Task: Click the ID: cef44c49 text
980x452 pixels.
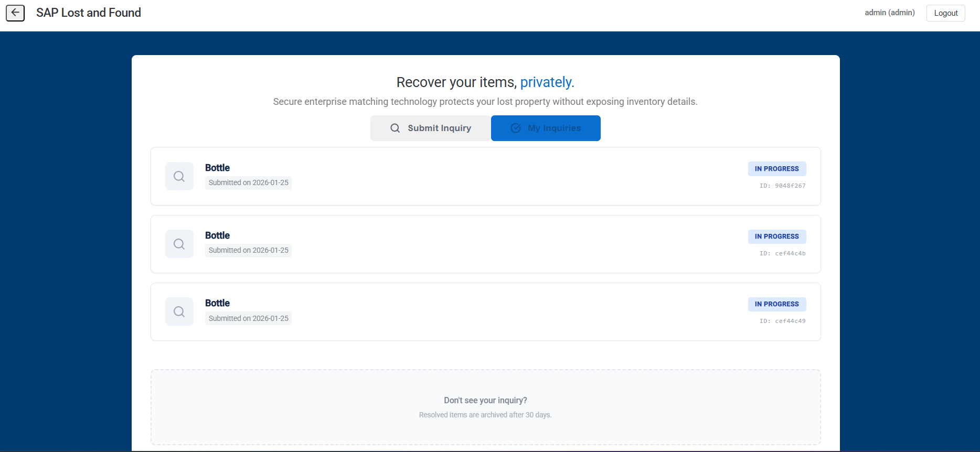Action: (x=783, y=321)
